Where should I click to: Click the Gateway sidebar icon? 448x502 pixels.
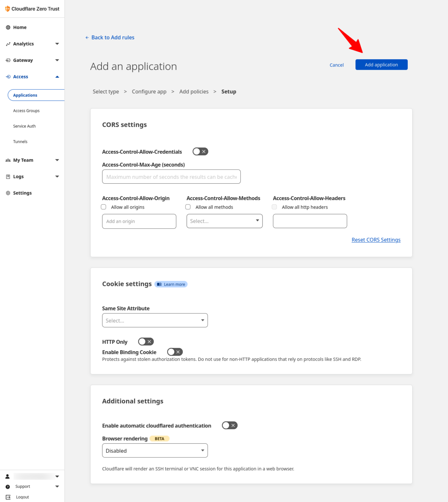[x=8, y=60]
